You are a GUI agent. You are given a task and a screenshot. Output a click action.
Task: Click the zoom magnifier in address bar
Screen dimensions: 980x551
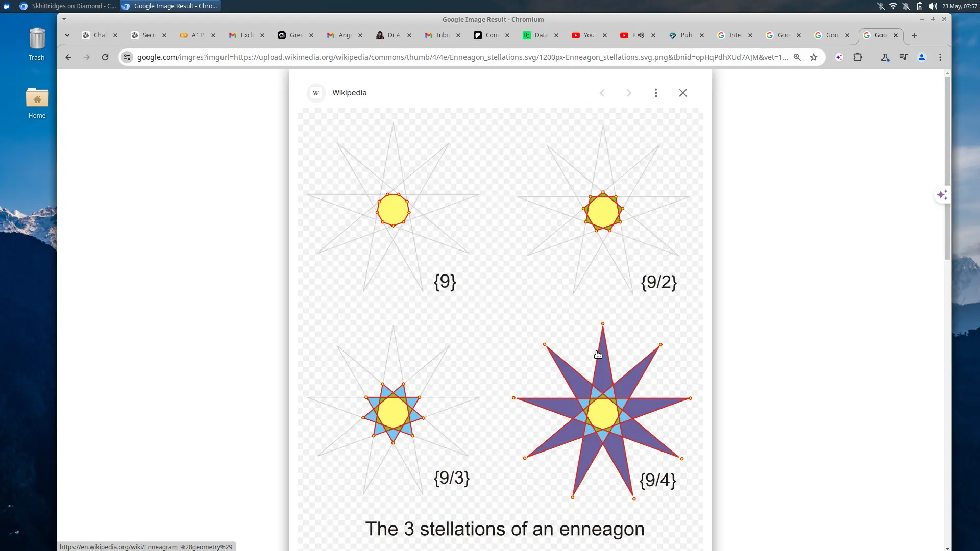click(797, 57)
